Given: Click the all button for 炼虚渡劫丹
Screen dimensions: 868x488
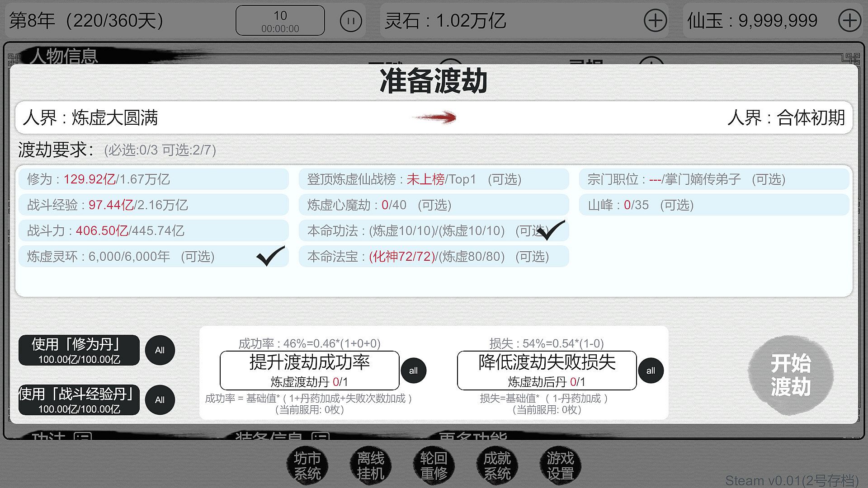Looking at the screenshot, I should (413, 371).
